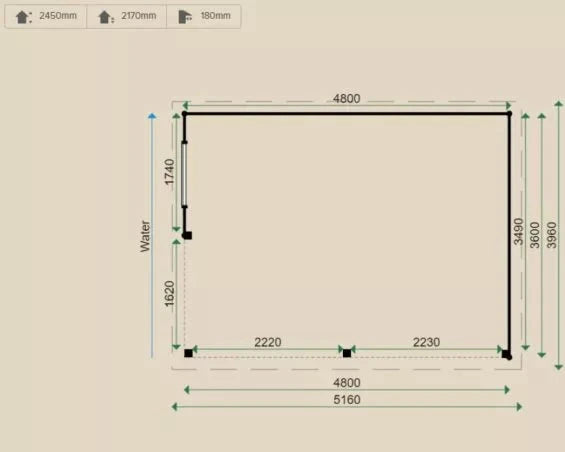Click the top 4800 width dimension

tap(347, 98)
